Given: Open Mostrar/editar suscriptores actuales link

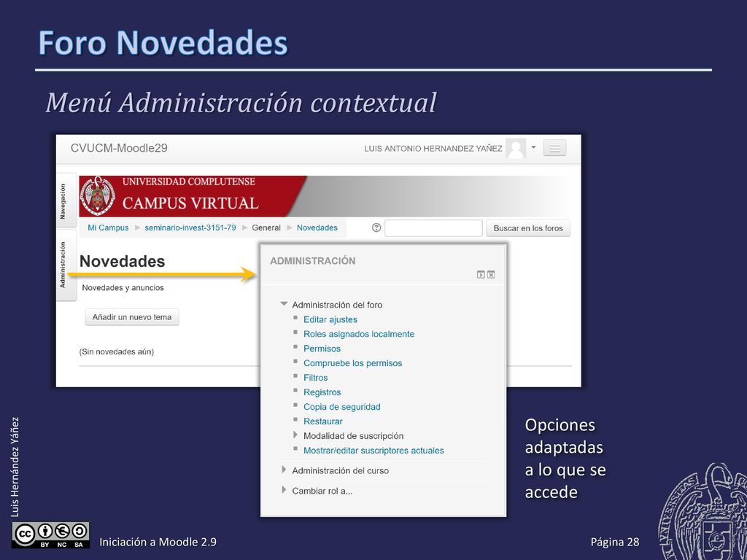Looking at the screenshot, I should tap(373, 451).
